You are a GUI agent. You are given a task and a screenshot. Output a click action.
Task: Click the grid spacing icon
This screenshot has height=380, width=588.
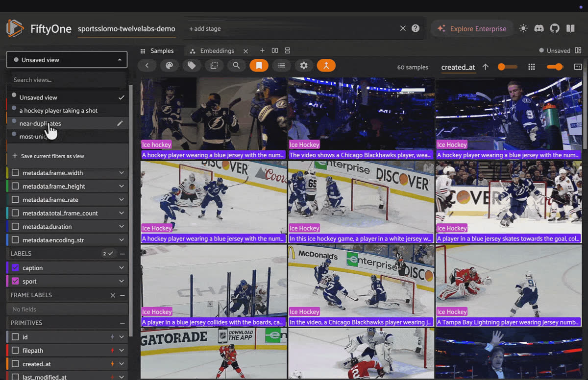point(532,67)
